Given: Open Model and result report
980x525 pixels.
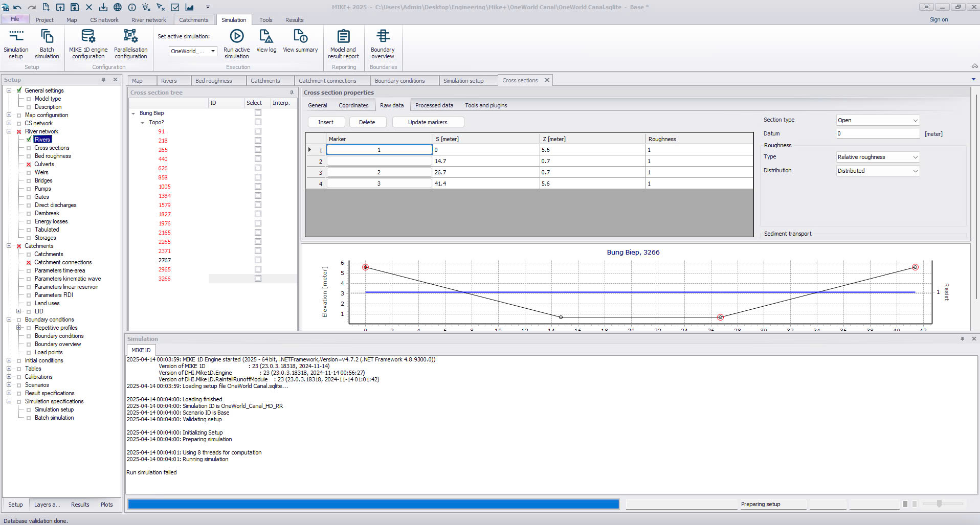Looking at the screenshot, I should pos(343,37).
